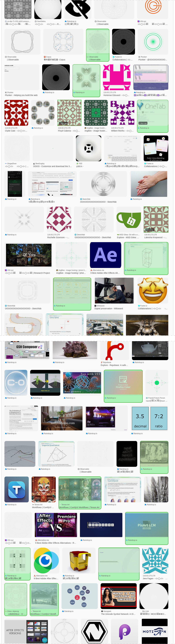Open the green imgBee pattern thumbnail
Screen dimensions: 175x644
tap(96, 113)
